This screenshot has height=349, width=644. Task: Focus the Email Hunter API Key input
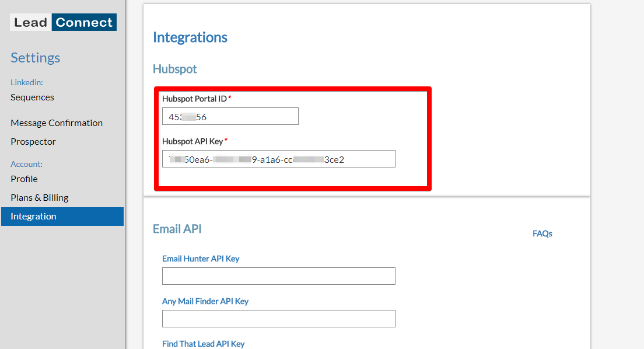coord(279,276)
